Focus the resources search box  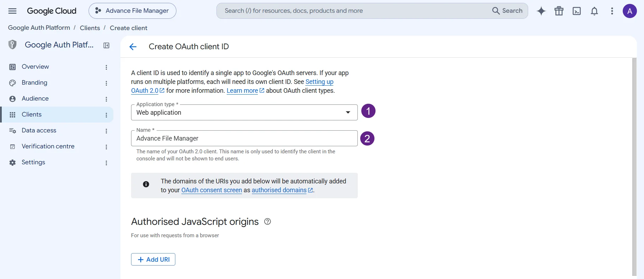pyautogui.click(x=354, y=11)
